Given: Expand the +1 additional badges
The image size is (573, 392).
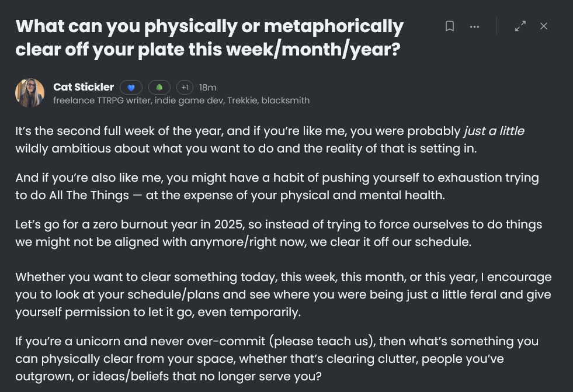Looking at the screenshot, I should coord(185,88).
